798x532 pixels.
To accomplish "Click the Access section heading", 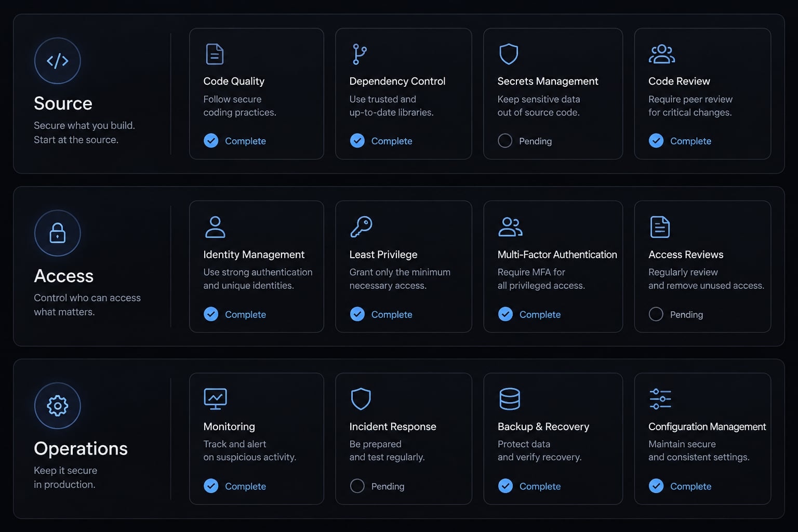I will click(63, 276).
